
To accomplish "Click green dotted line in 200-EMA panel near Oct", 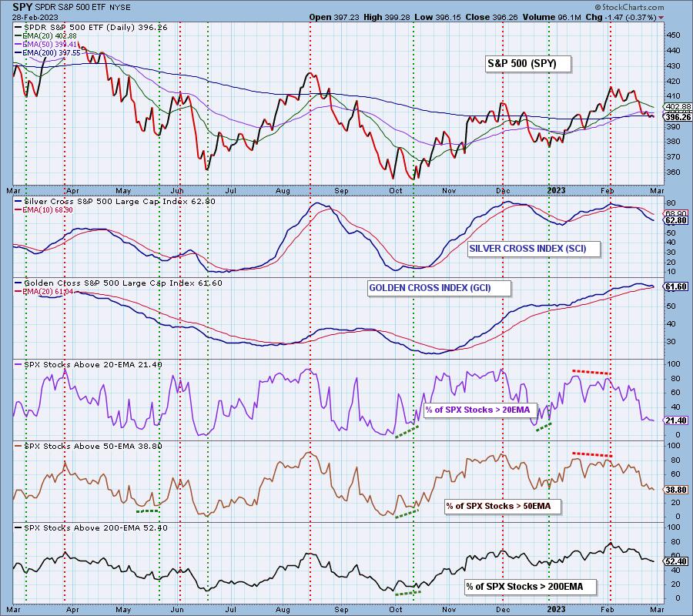I will [408, 593].
